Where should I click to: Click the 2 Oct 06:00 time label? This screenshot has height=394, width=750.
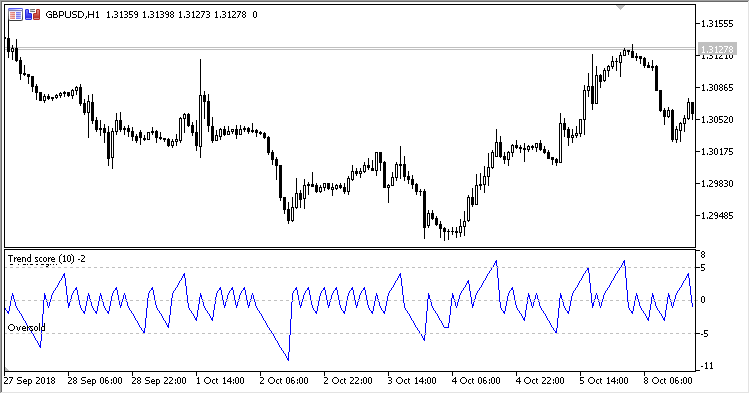pos(284,381)
